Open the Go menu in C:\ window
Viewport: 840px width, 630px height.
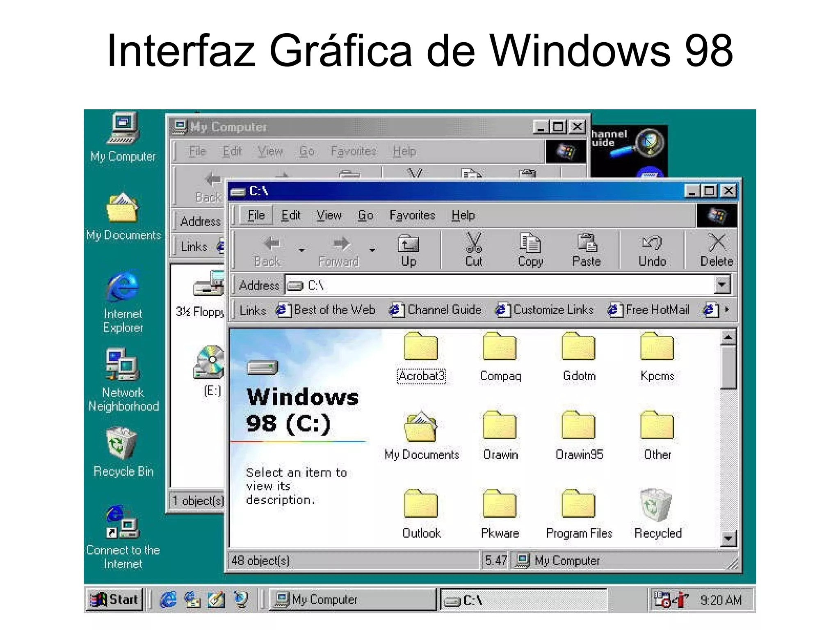(x=365, y=215)
